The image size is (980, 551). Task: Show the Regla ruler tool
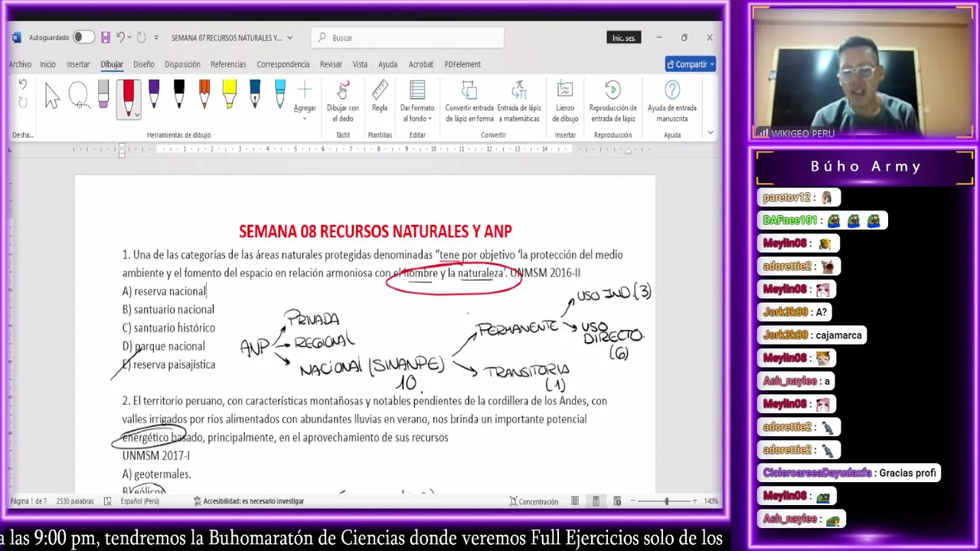pos(380,98)
